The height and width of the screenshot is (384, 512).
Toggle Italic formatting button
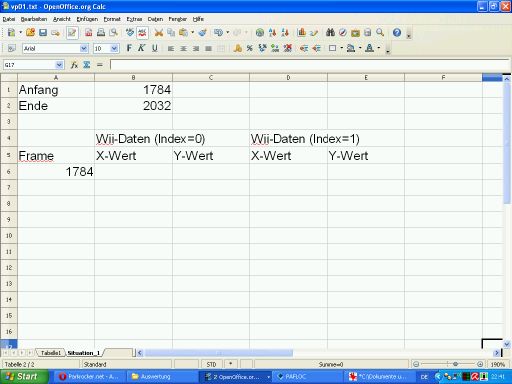click(x=141, y=48)
